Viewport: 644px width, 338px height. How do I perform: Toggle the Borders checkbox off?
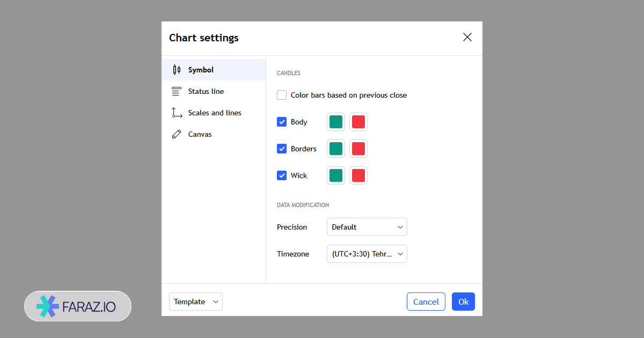pos(282,149)
